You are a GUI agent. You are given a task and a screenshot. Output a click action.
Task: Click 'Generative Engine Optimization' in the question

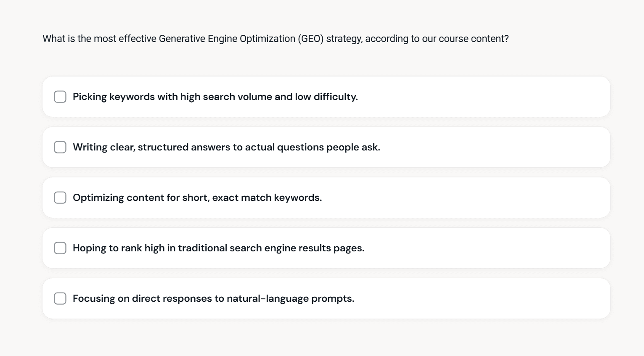pyautogui.click(x=227, y=39)
